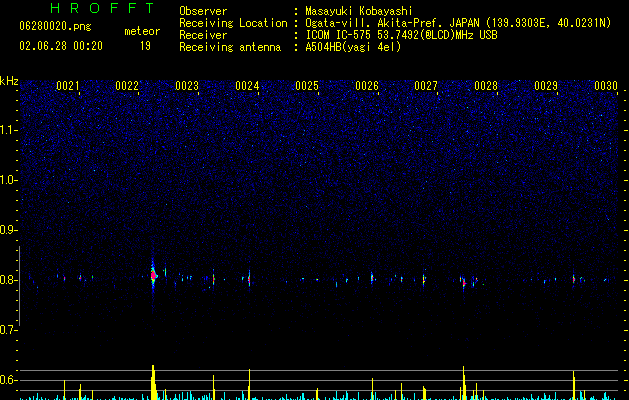Click the 0023 time marker
The height and width of the screenshot is (400, 629).
pyautogui.click(x=187, y=86)
